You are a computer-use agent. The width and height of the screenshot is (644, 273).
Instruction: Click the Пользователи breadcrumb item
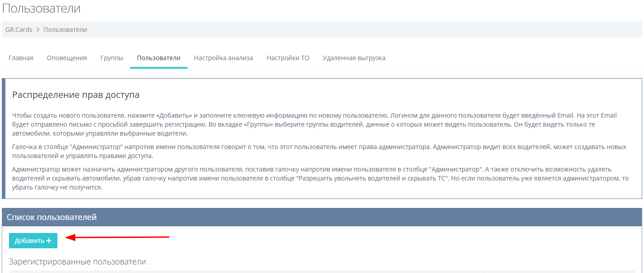(65, 30)
